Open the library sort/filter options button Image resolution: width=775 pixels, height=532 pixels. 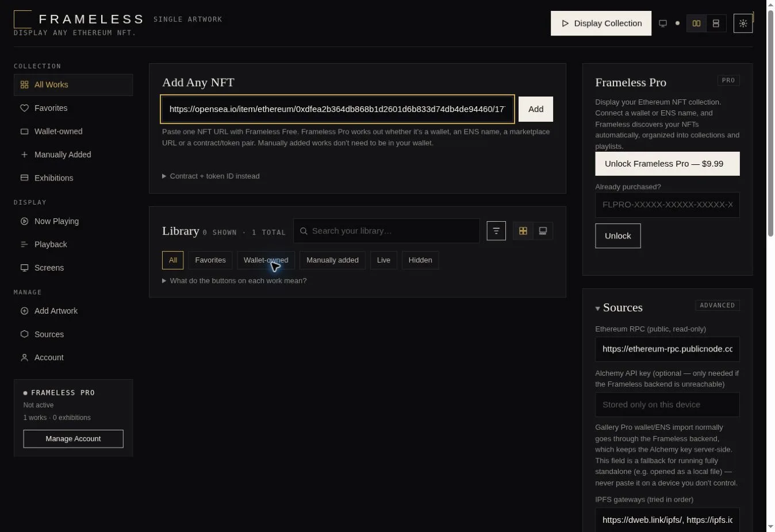pyautogui.click(x=496, y=231)
